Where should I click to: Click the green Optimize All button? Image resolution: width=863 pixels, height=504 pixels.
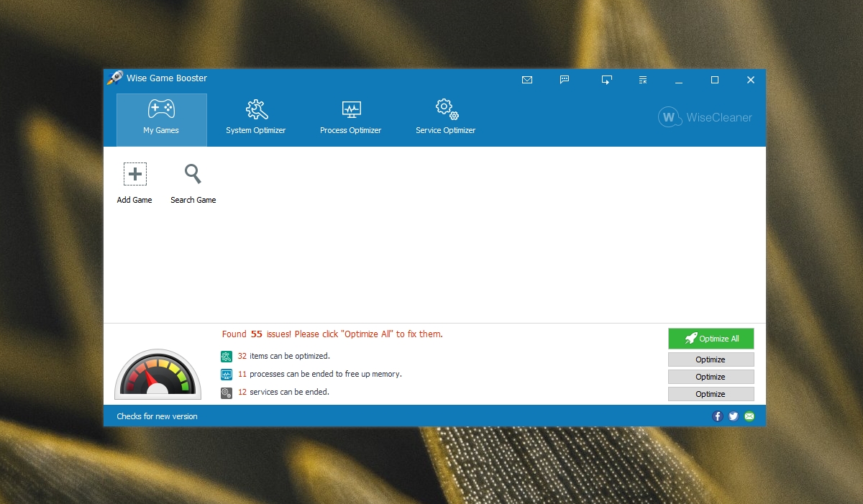(x=711, y=339)
